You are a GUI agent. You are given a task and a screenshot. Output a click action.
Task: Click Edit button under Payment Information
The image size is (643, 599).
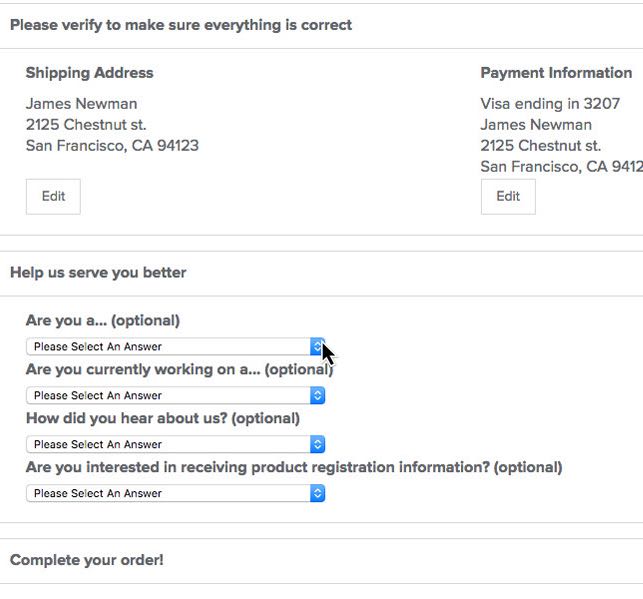[x=508, y=196]
